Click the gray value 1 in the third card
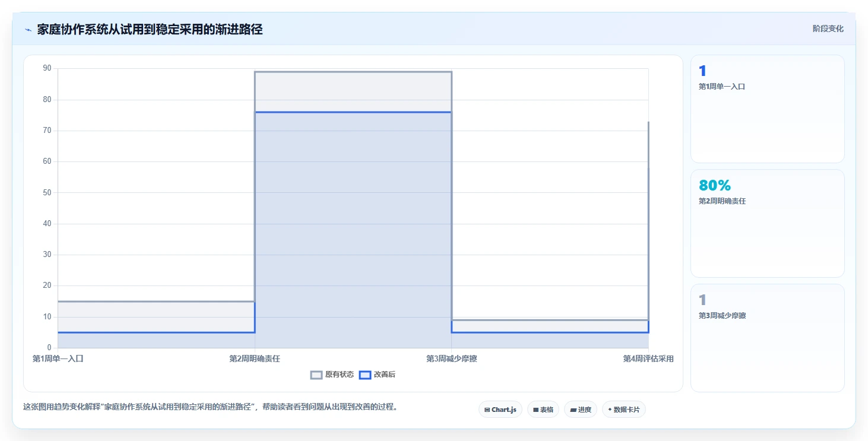Viewport: 868px width, 441px height. tap(703, 300)
